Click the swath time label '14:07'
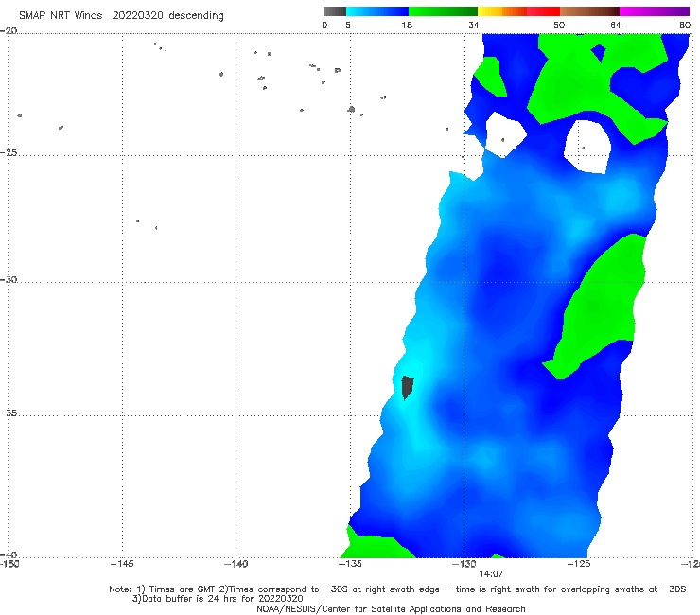Viewport: 700px width, 615px height. [x=491, y=574]
